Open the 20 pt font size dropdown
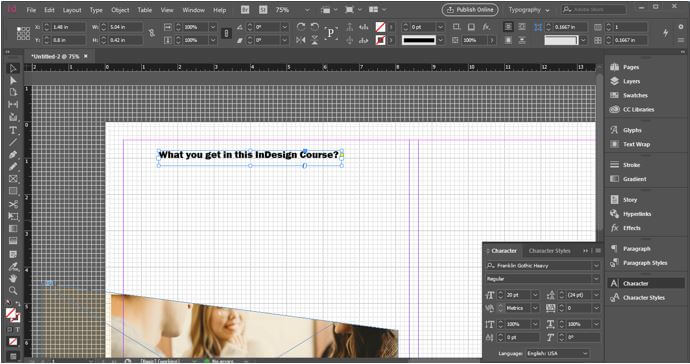The height and width of the screenshot is (364, 690). click(x=535, y=295)
